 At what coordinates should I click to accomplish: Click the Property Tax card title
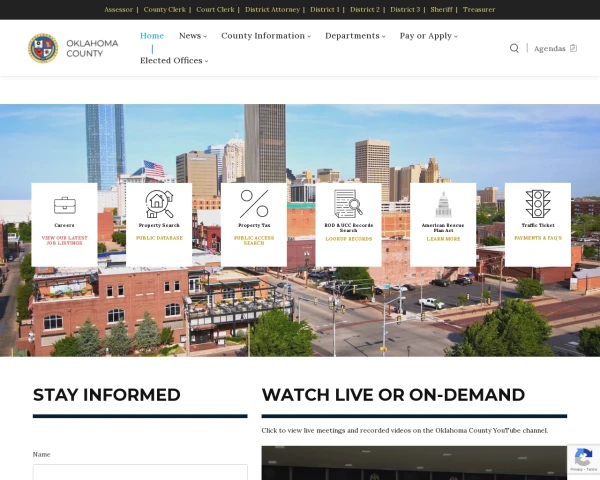coord(254,225)
